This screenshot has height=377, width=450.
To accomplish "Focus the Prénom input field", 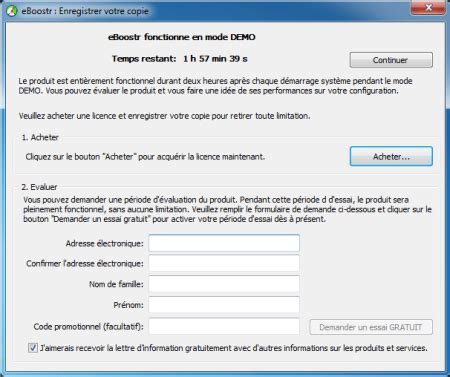I will [224, 305].
